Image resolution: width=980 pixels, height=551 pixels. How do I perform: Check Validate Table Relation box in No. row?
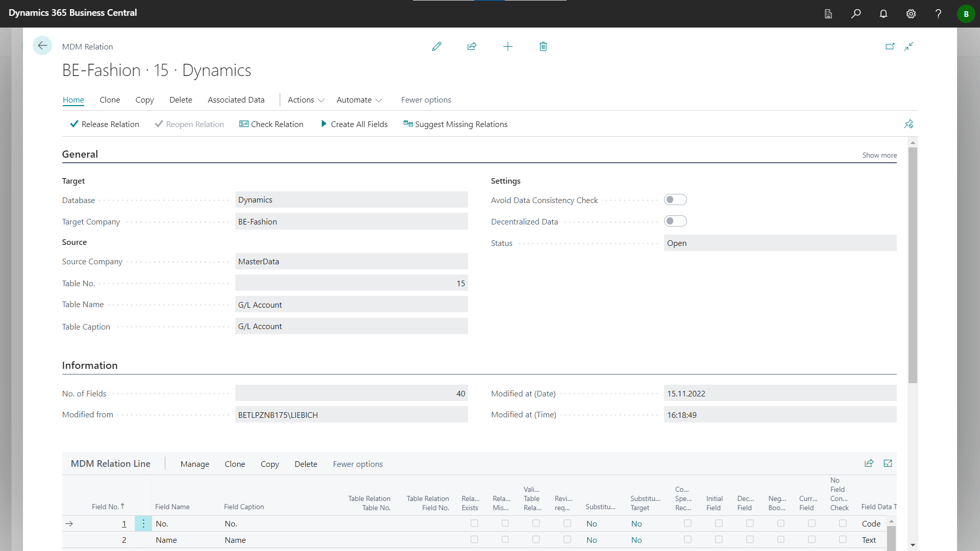(536, 523)
